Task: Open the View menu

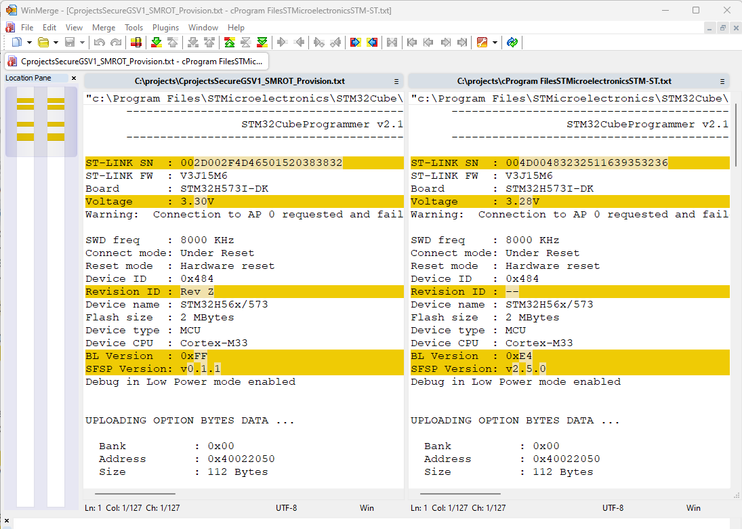Action: pyautogui.click(x=74, y=27)
